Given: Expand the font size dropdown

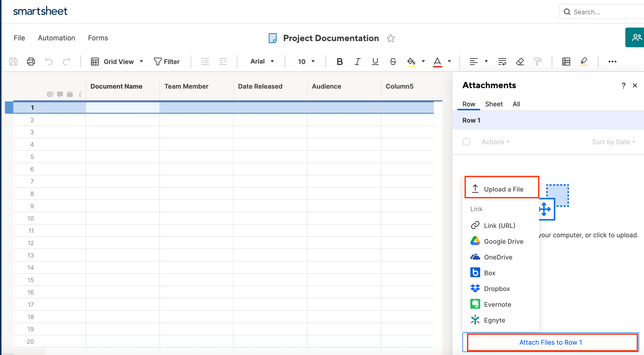Looking at the screenshot, I should coord(313,61).
